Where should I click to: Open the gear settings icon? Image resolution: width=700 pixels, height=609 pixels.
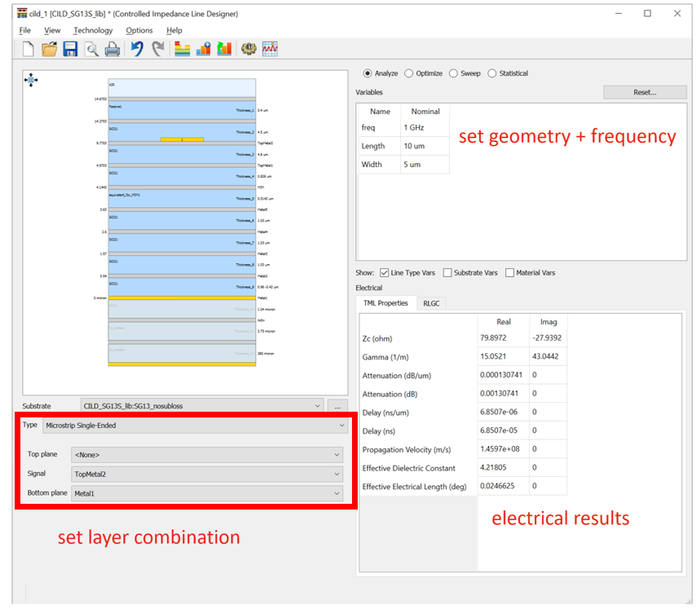pos(249,49)
